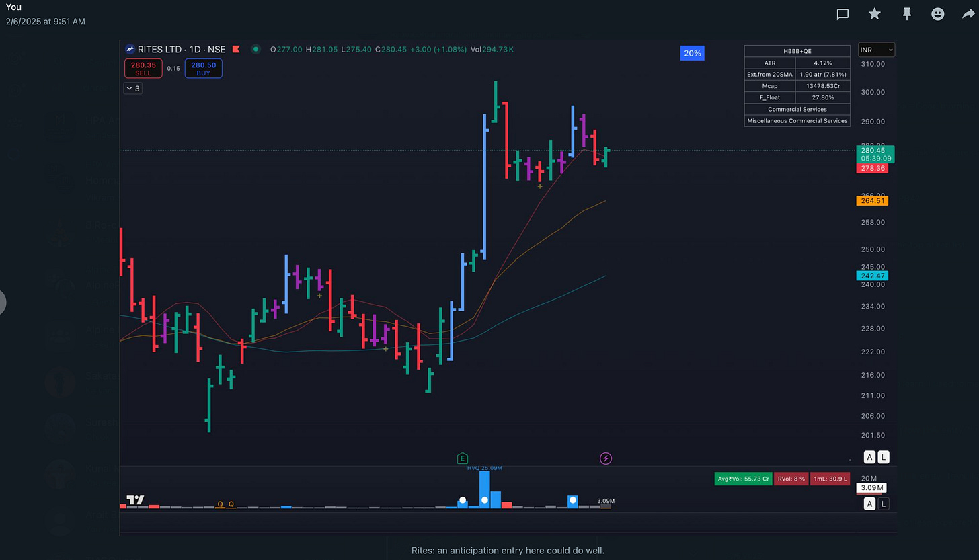This screenshot has height=560, width=979.
Task: Toggle log scale L on volume pane
Action: coord(884,504)
